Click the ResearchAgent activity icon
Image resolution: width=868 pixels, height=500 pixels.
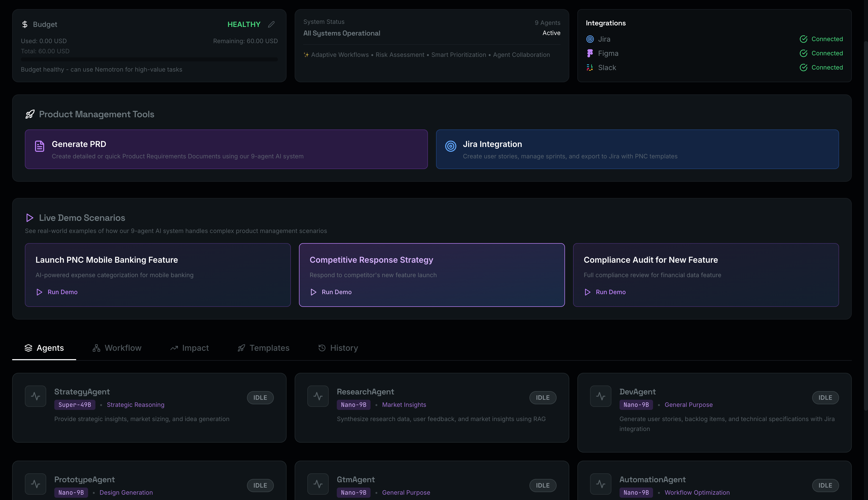click(x=318, y=396)
